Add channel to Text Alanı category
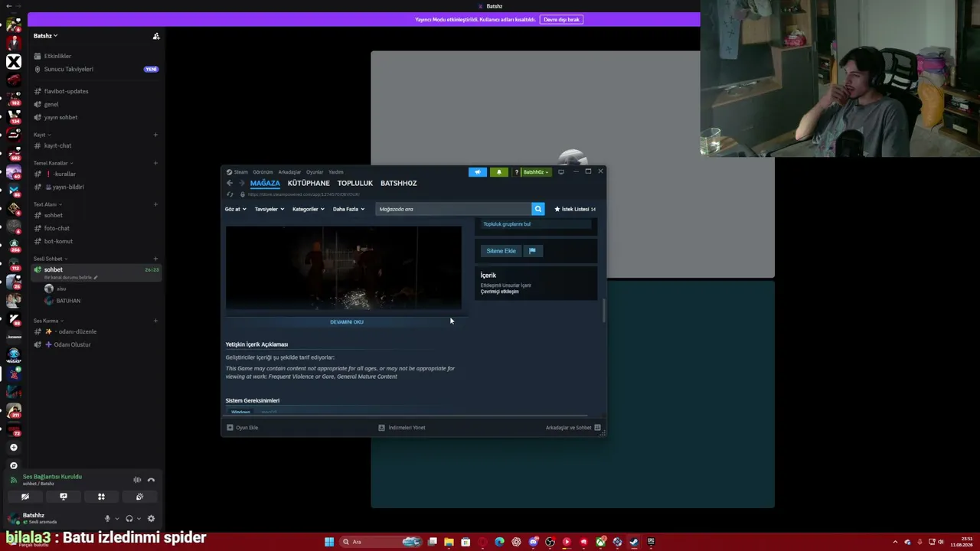The image size is (980, 551). pos(155,204)
